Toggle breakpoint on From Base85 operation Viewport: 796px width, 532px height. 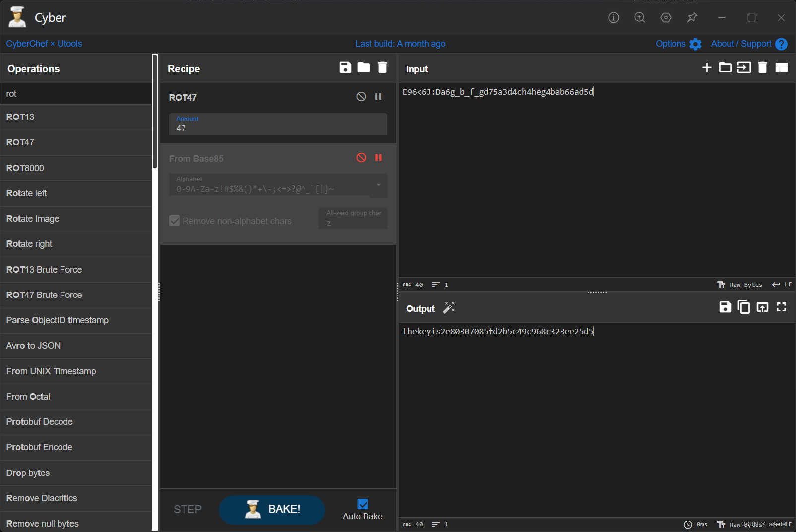coord(378,158)
